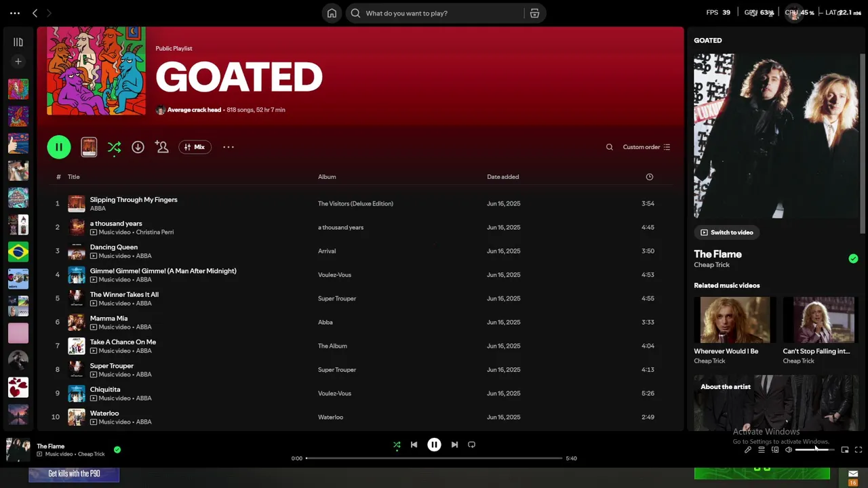Open Average crack head profile link
The image size is (868, 488).
[x=194, y=110]
